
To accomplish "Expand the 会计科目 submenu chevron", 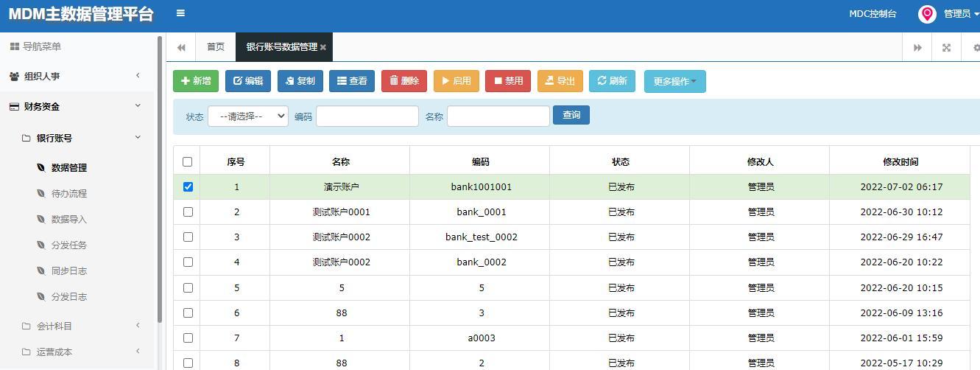I will pyautogui.click(x=138, y=325).
